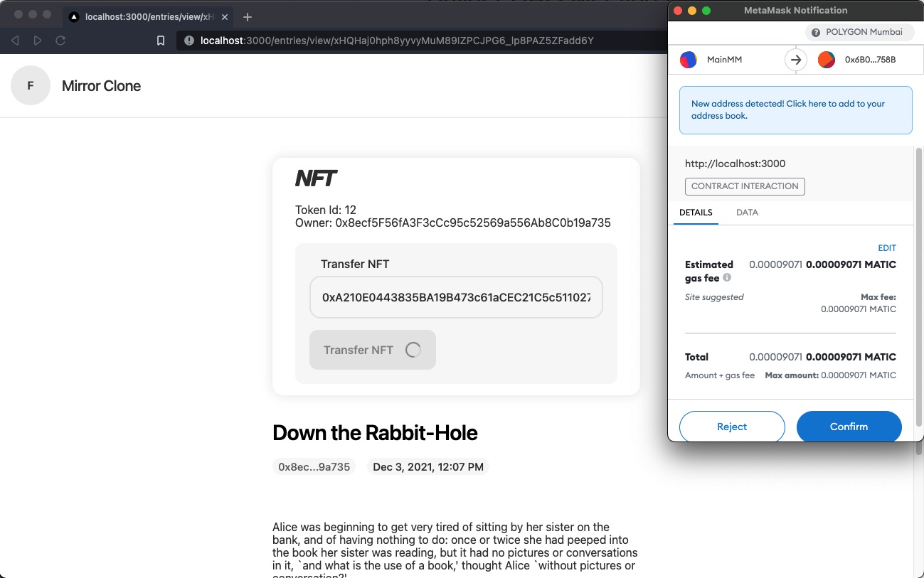Click the Transfer NFT loading button
This screenshot has width=924, height=578.
372,350
